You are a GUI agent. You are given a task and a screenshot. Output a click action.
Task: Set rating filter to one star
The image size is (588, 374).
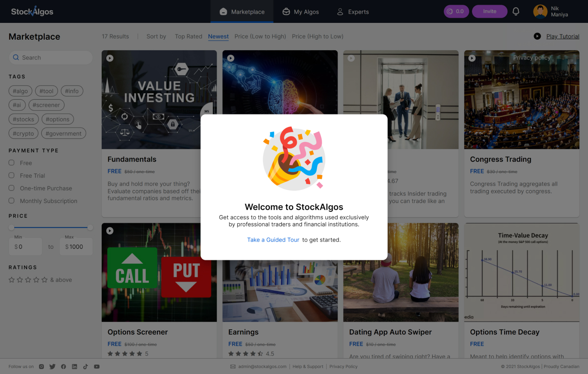[11, 280]
